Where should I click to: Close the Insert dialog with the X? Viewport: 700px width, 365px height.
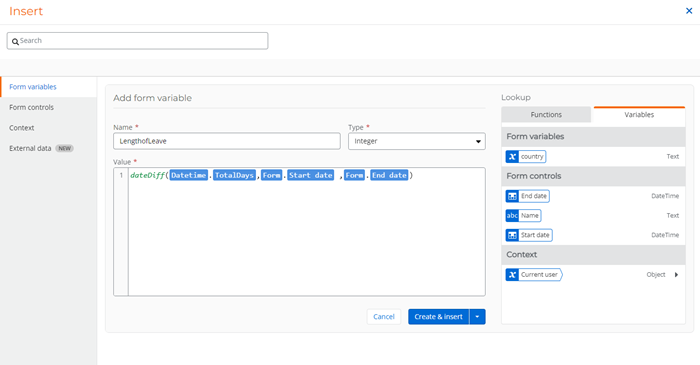[x=689, y=11]
